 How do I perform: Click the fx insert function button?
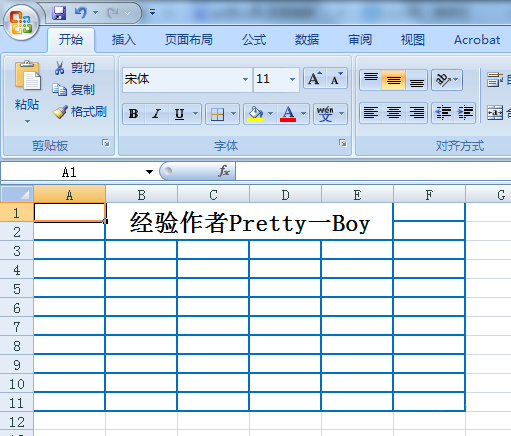click(224, 171)
